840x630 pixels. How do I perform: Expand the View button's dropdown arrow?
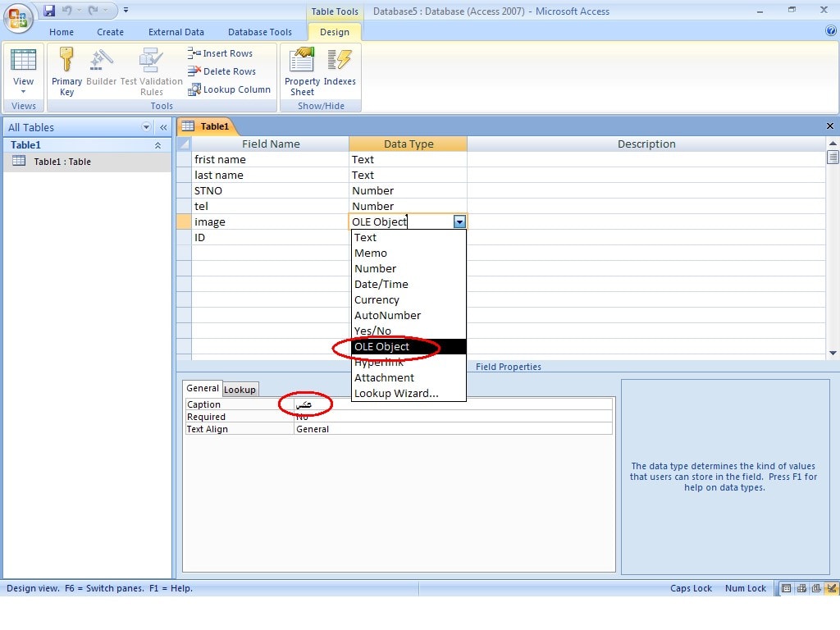[24, 92]
